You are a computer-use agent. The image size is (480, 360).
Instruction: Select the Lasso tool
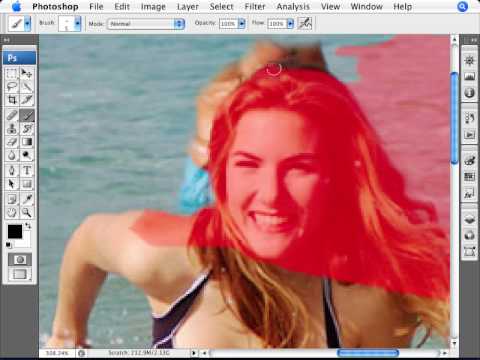12,86
